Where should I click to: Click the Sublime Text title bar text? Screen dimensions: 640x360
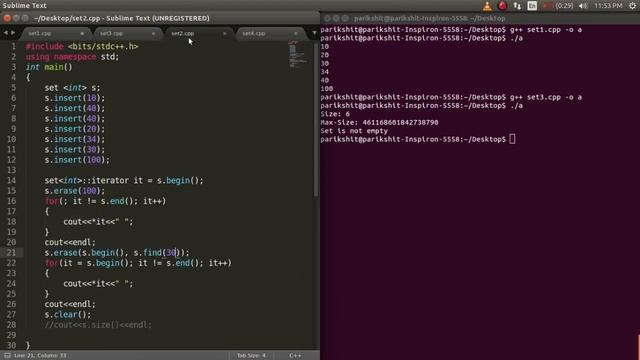coord(122,18)
